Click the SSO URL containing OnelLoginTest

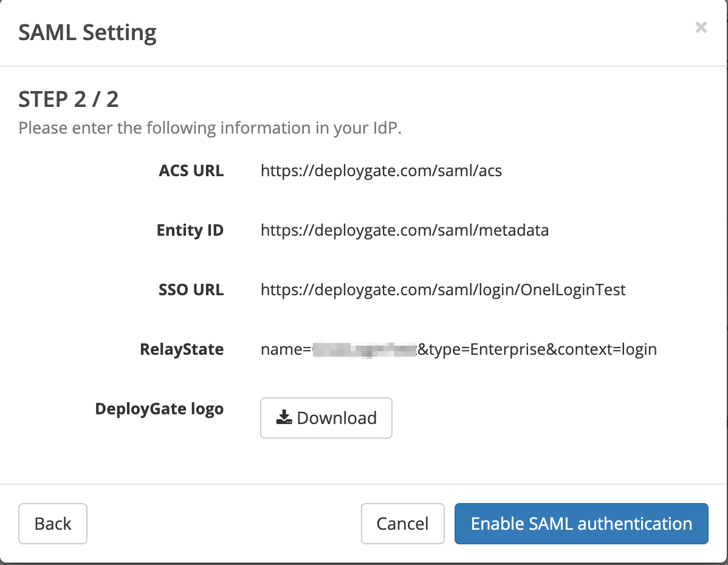click(x=443, y=290)
